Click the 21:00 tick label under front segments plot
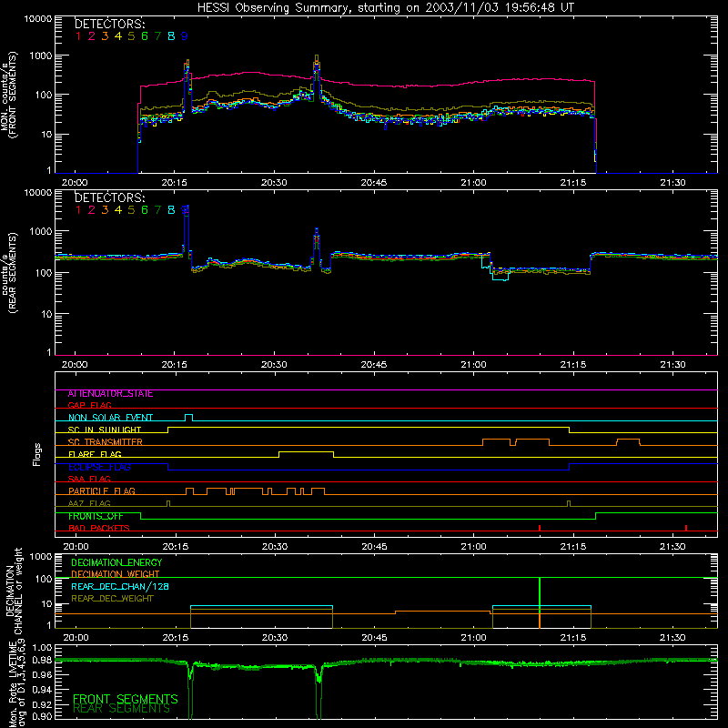Viewport: 728px width, 728px height. (473, 183)
